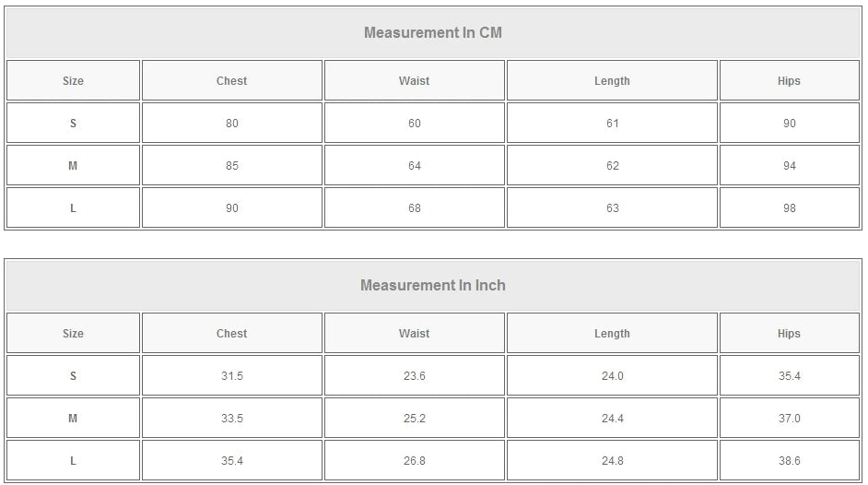Select the hips value 38.6 cell

point(789,461)
